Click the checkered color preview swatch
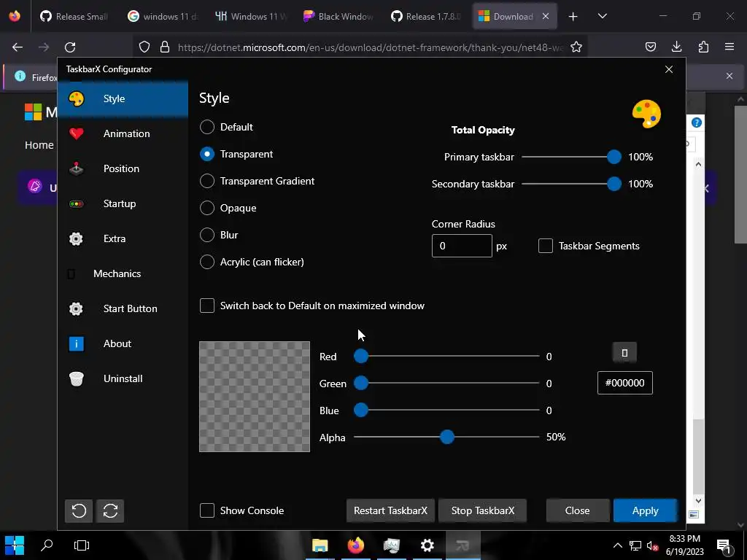747x560 pixels. pyautogui.click(x=255, y=397)
